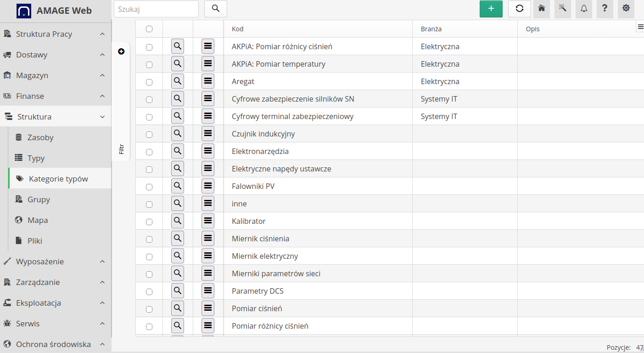Expand Magazyn menu section

point(56,75)
